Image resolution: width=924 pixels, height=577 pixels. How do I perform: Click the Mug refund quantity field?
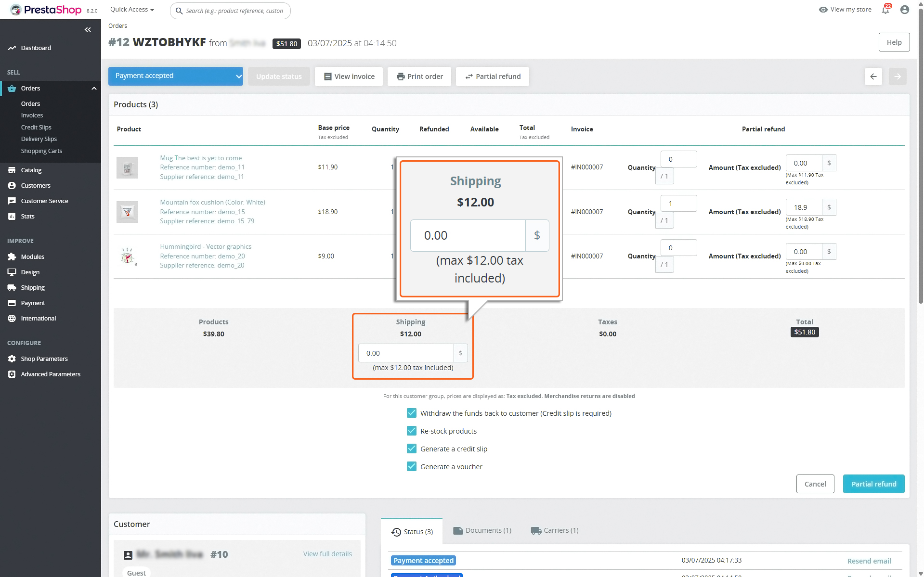(678, 159)
